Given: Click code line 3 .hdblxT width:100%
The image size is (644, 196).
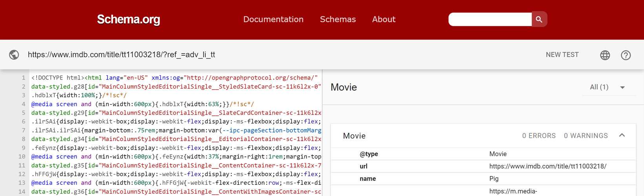Looking at the screenshot, I should coord(79,95).
